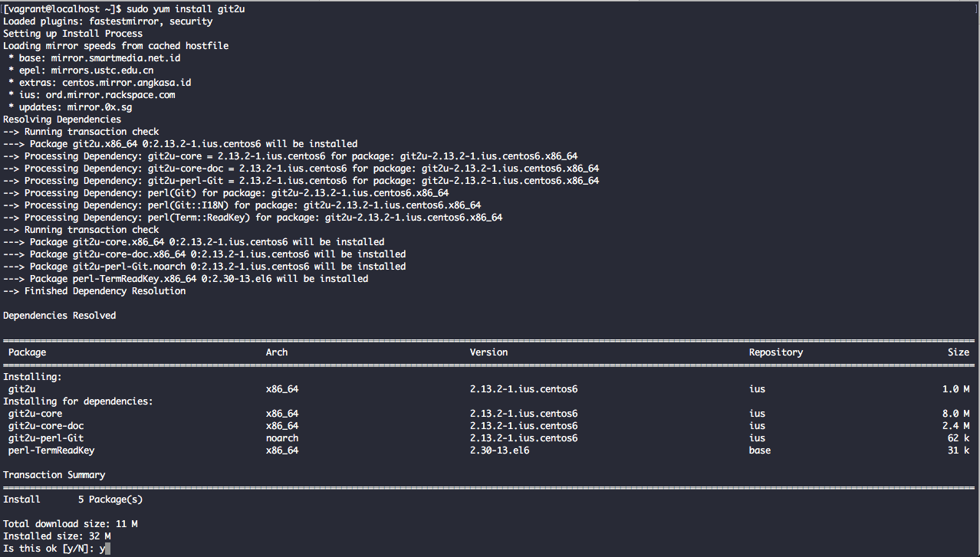Select the git2u-core dependency entry
The height and width of the screenshot is (557, 980).
35,413
